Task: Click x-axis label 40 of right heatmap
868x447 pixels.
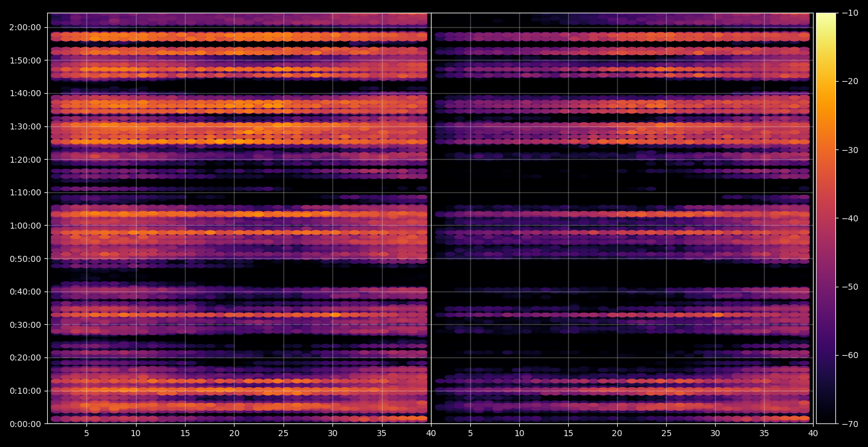Action: coord(813,433)
